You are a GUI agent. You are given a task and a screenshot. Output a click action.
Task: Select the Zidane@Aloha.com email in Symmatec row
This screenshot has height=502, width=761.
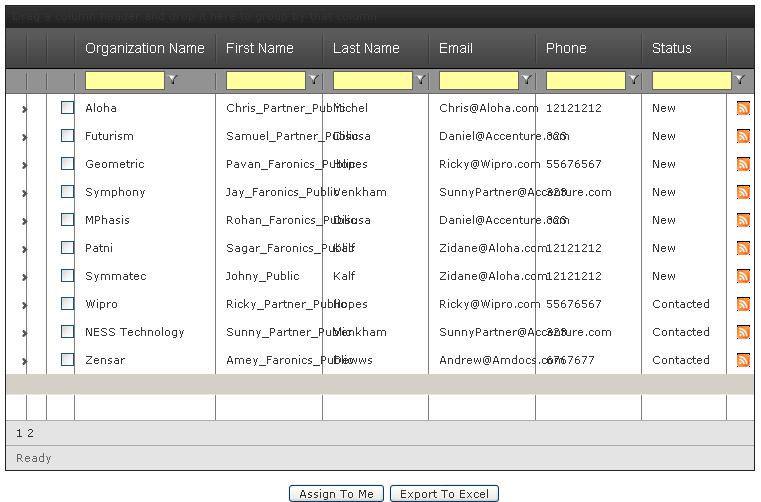(x=493, y=276)
